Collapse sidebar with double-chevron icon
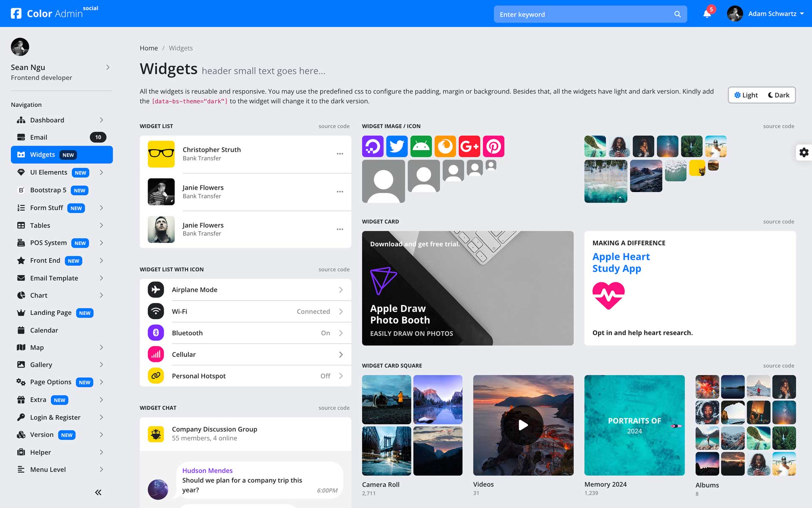This screenshot has height=508, width=812. (98, 492)
